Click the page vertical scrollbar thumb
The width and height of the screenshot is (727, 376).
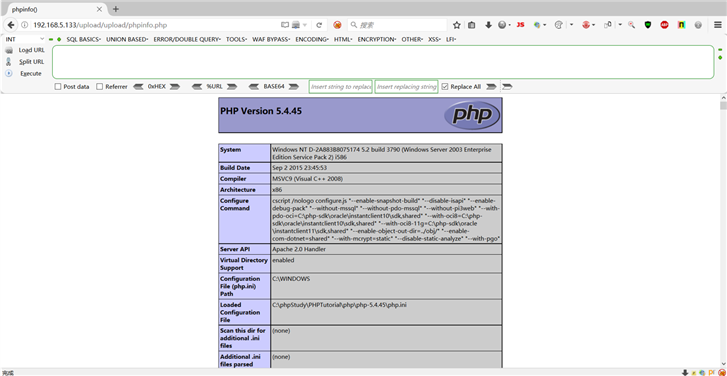[x=723, y=106]
